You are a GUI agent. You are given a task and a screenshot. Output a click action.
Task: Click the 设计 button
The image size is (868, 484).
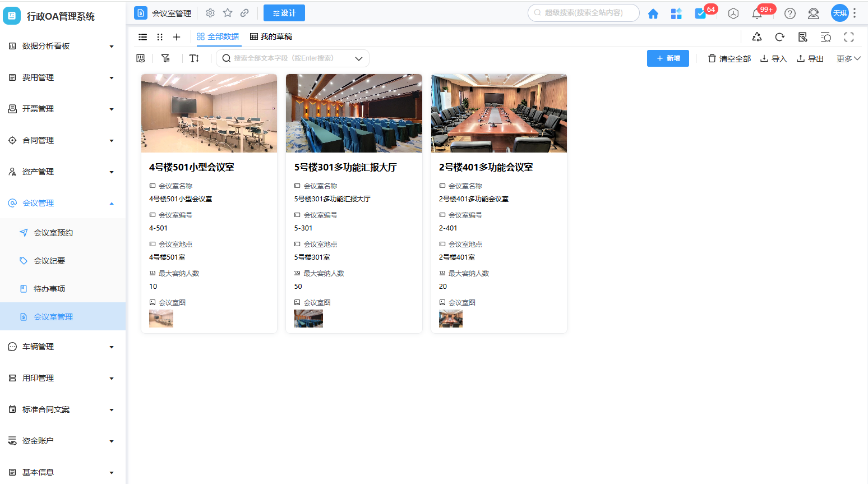[x=284, y=13]
